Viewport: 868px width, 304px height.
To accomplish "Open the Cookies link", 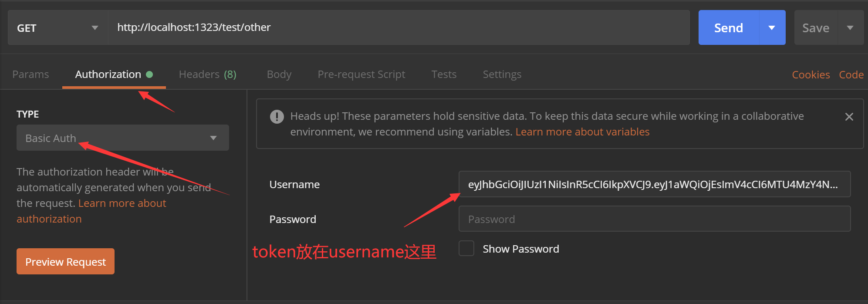I will point(811,75).
